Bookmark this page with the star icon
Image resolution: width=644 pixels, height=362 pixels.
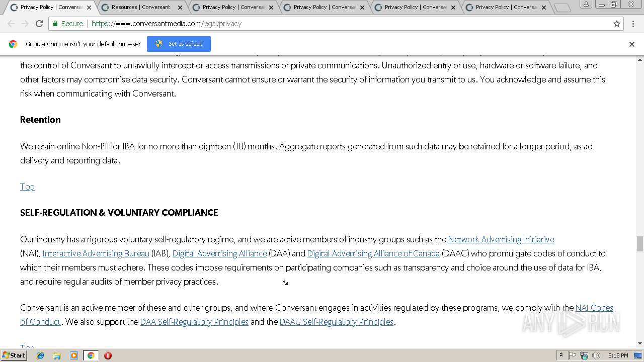coord(617,24)
